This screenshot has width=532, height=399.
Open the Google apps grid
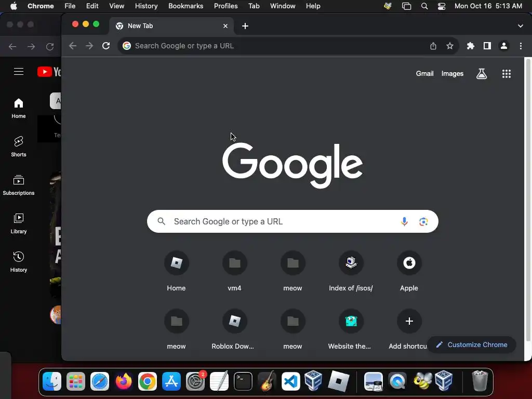pos(507,74)
